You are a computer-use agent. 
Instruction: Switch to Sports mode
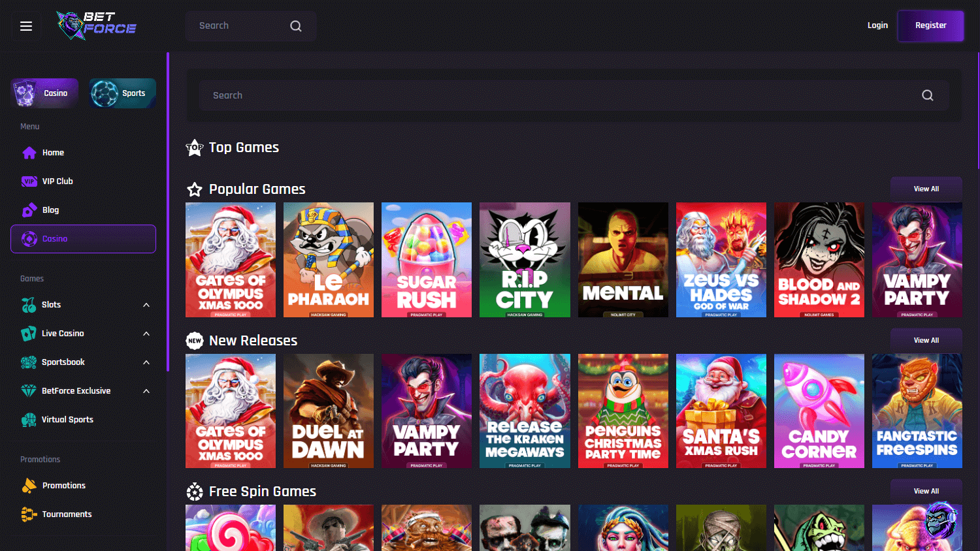pos(122,93)
